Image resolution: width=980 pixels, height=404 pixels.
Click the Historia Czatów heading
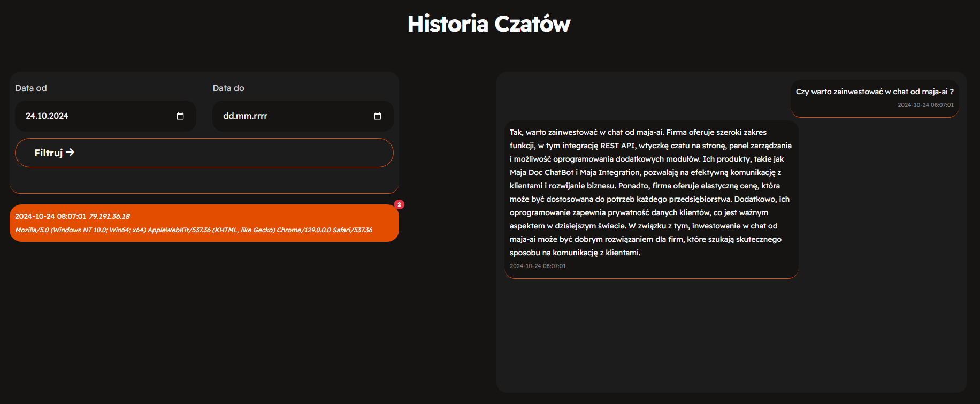[x=489, y=24]
